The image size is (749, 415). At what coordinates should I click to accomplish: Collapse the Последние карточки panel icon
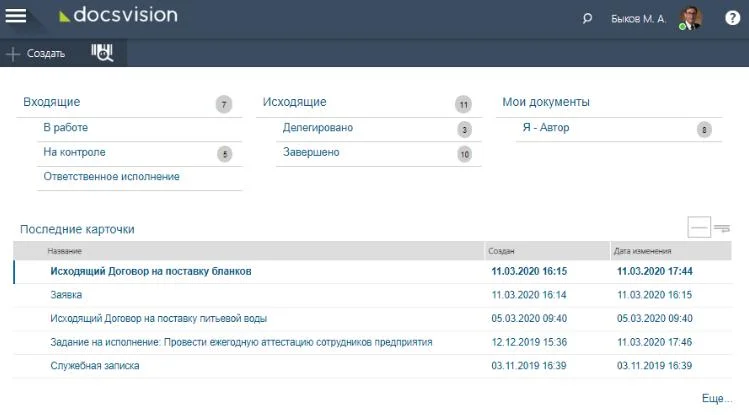click(x=699, y=227)
